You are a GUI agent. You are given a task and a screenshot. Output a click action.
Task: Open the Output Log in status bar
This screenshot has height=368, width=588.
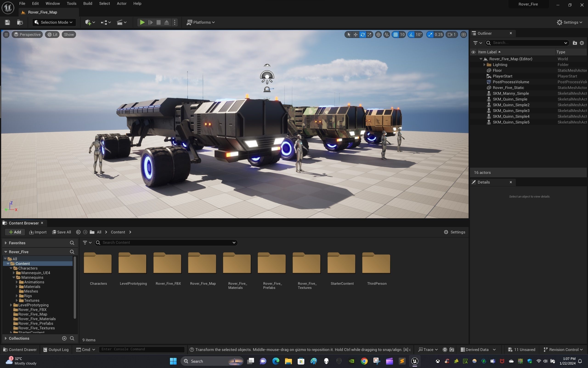pos(56,350)
